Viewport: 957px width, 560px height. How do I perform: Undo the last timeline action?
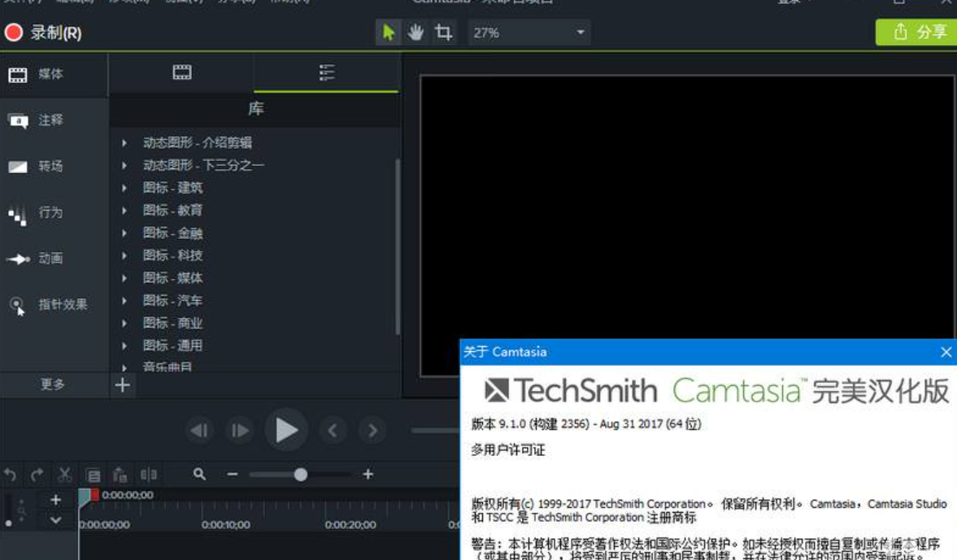[11, 475]
